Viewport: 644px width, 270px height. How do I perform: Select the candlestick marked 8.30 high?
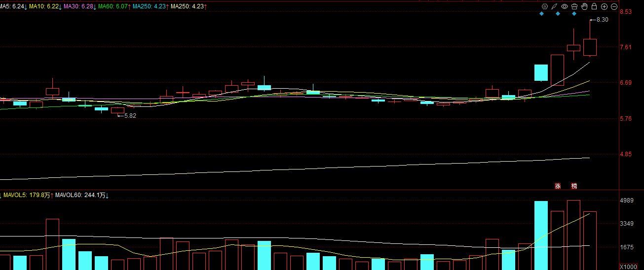(590, 47)
